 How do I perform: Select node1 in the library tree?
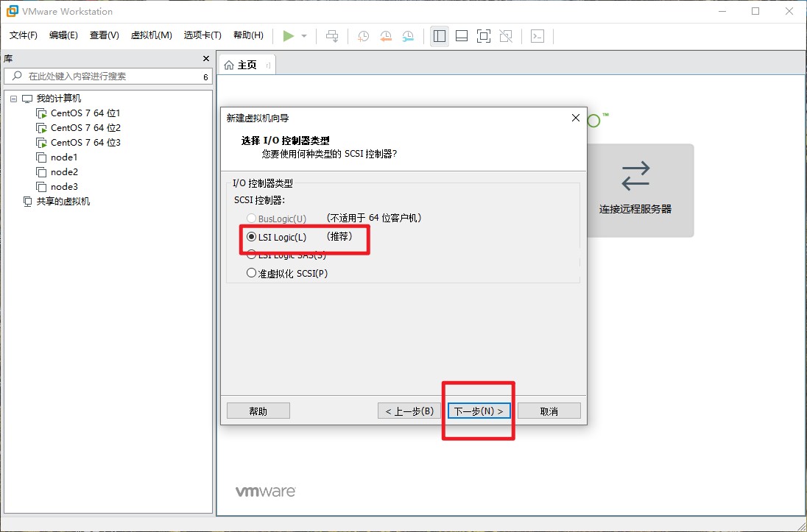coord(64,157)
